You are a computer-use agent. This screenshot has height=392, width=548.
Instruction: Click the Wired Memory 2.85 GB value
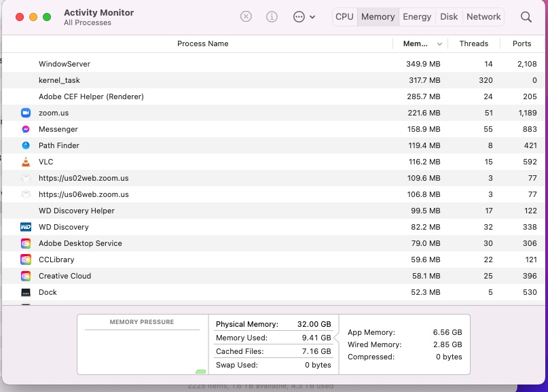tap(447, 344)
